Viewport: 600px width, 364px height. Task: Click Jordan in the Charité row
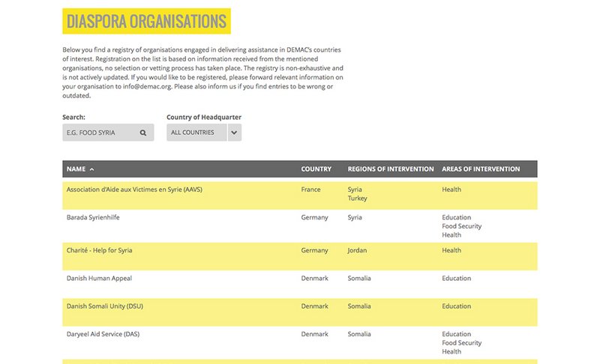[357, 250]
